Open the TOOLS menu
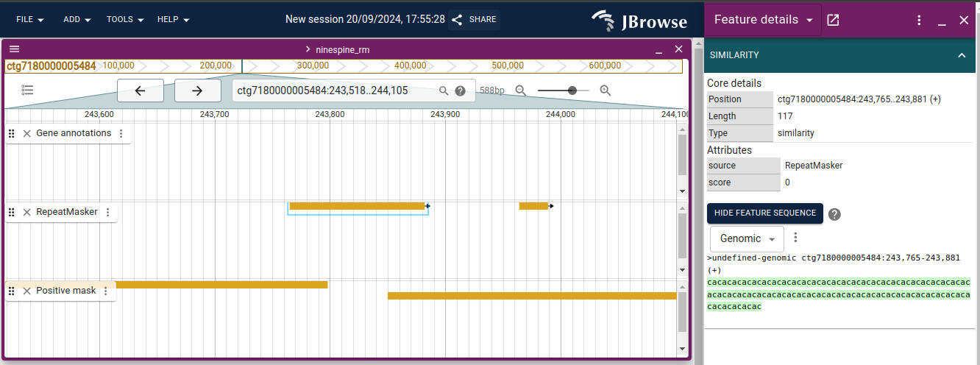The height and width of the screenshot is (365, 980). pos(124,20)
